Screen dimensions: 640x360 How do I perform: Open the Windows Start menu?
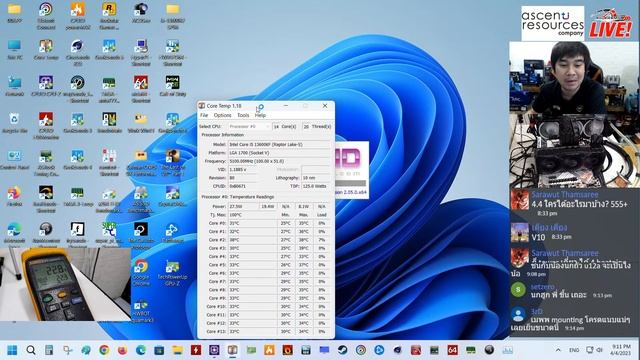point(12,350)
